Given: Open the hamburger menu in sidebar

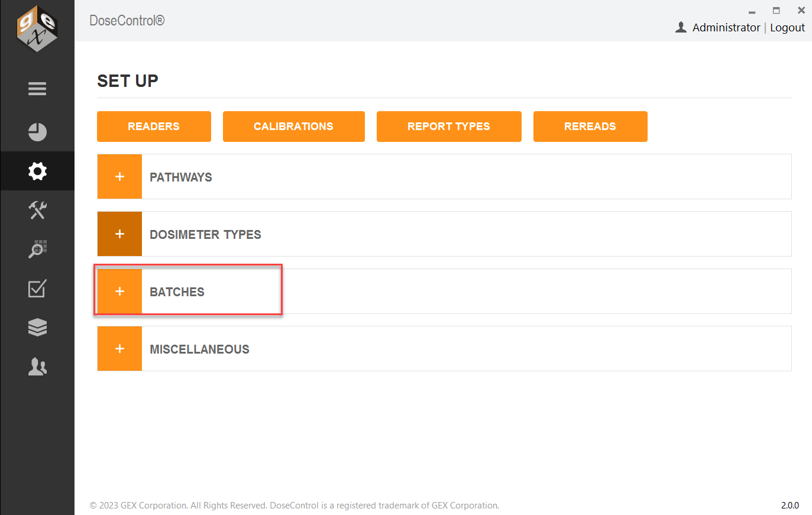Looking at the screenshot, I should 37,89.
